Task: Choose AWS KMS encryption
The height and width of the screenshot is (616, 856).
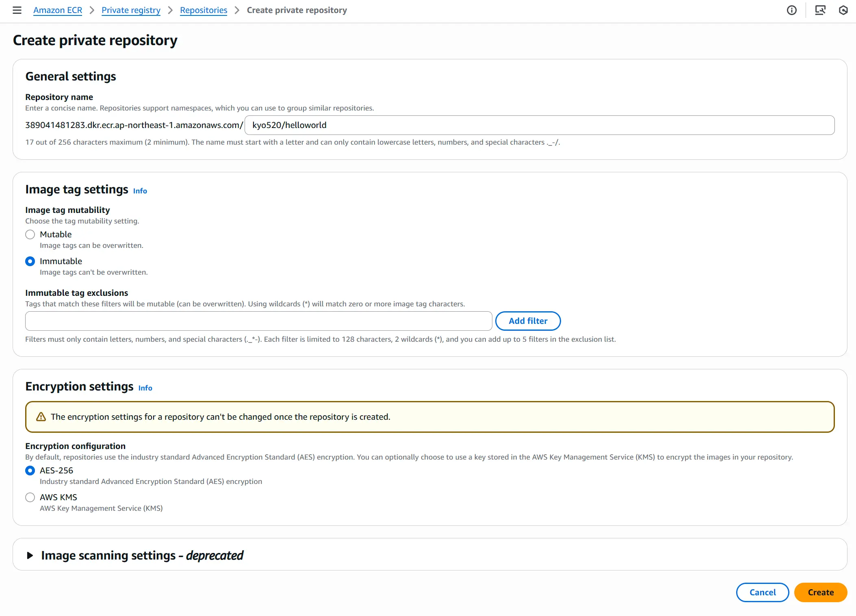Action: (30, 497)
